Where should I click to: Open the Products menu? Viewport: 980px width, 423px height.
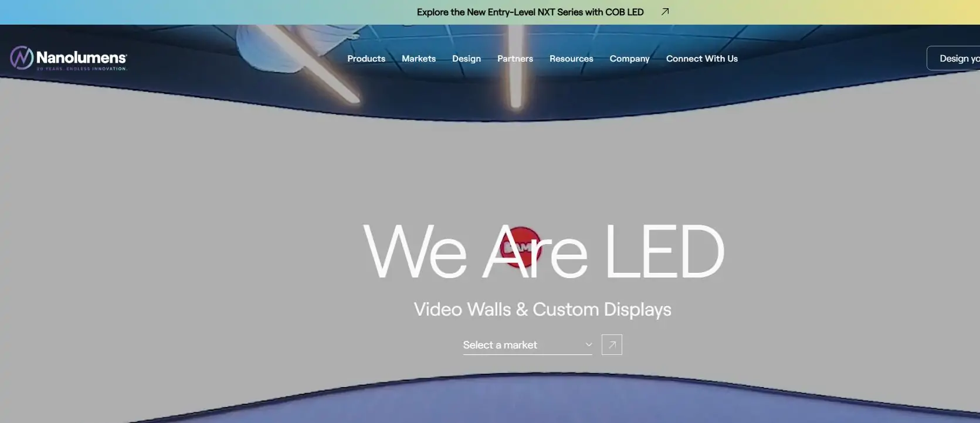(x=366, y=59)
